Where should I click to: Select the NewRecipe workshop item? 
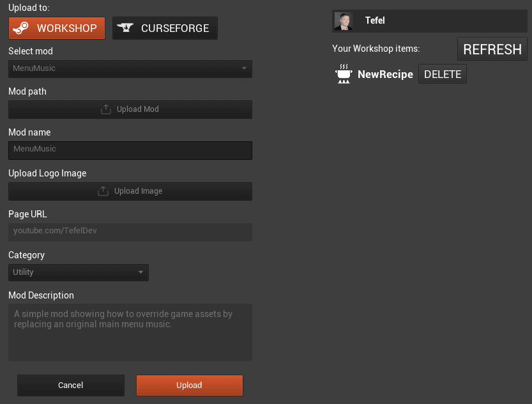point(385,74)
